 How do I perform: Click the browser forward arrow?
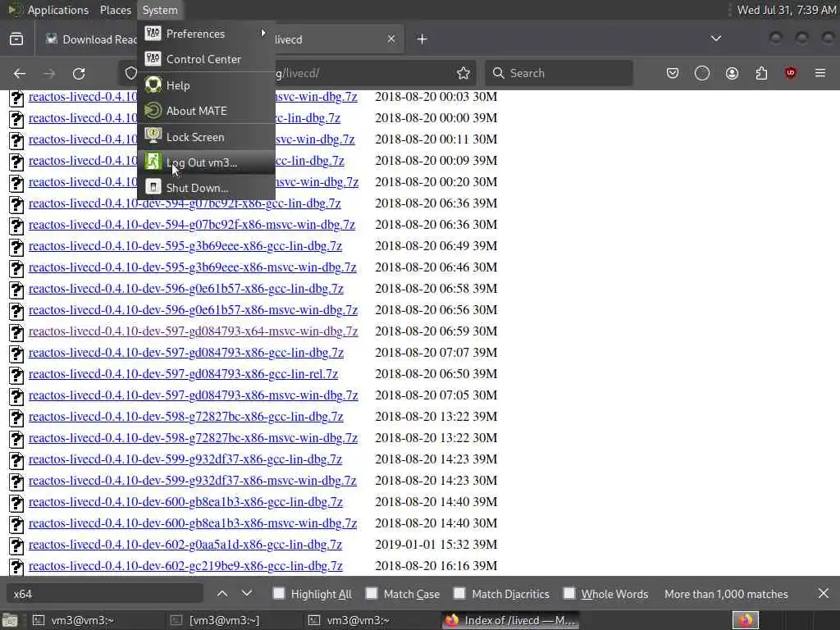49,73
